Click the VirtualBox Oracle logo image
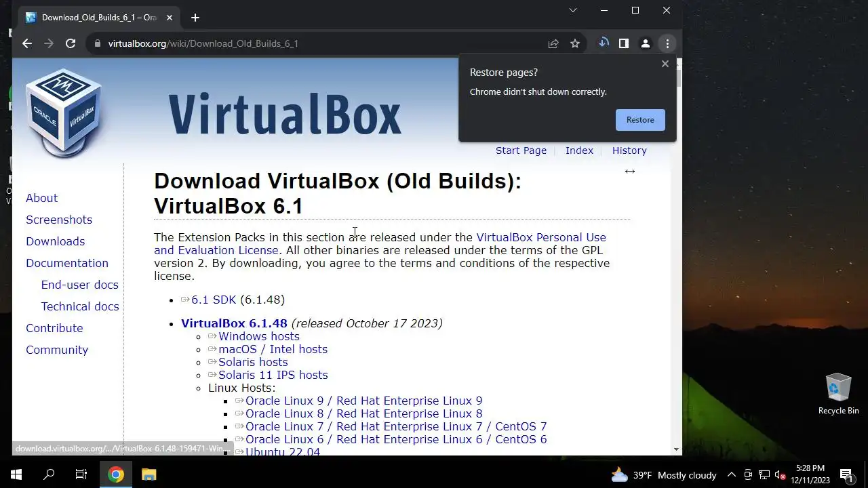 64,113
